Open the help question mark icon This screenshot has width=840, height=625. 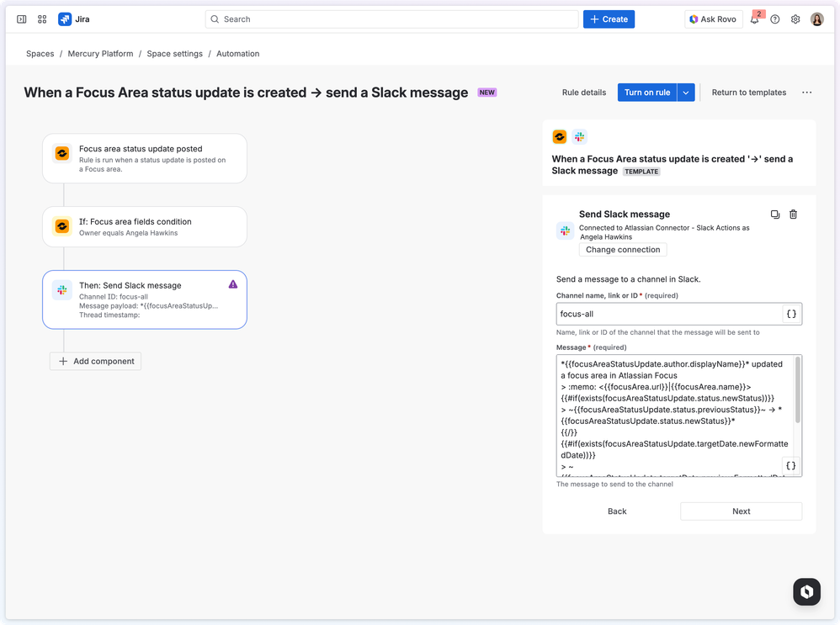(x=774, y=19)
